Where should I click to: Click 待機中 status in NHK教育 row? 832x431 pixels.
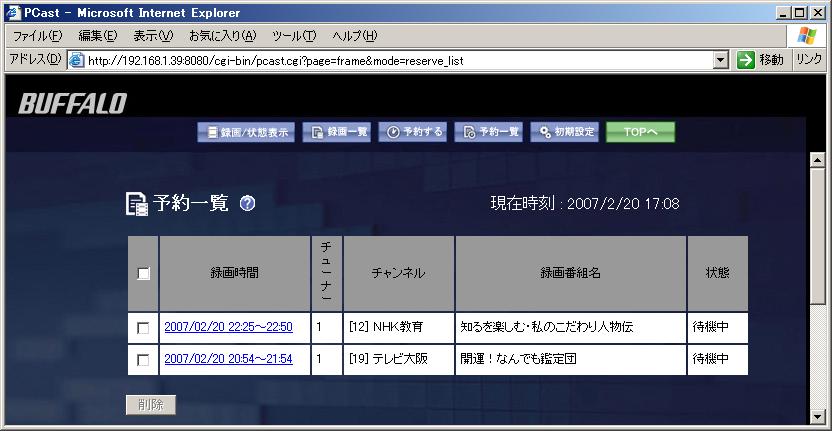click(x=710, y=327)
